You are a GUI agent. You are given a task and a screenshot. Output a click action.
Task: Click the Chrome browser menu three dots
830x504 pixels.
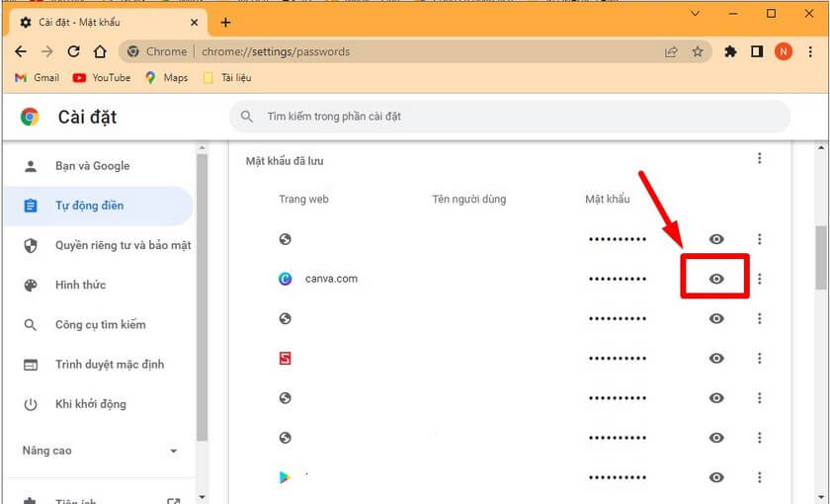tap(810, 51)
